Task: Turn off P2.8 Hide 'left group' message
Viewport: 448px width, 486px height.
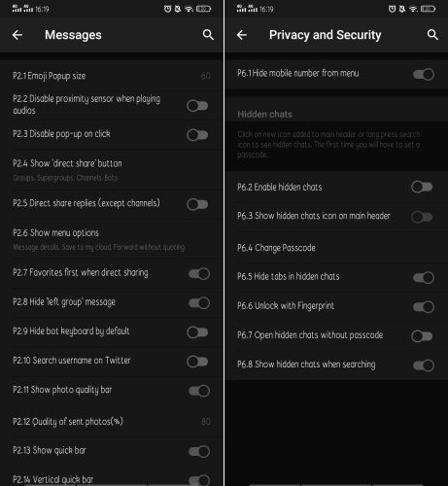Action: pyautogui.click(x=199, y=303)
